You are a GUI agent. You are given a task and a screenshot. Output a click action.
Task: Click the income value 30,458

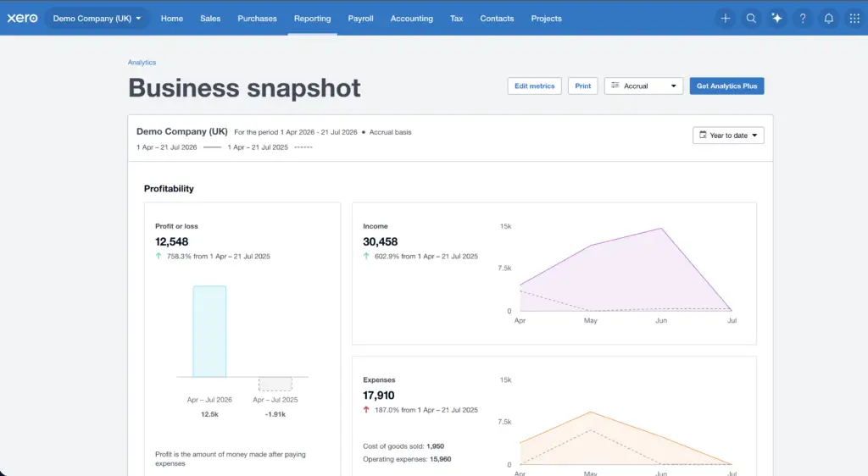point(380,241)
